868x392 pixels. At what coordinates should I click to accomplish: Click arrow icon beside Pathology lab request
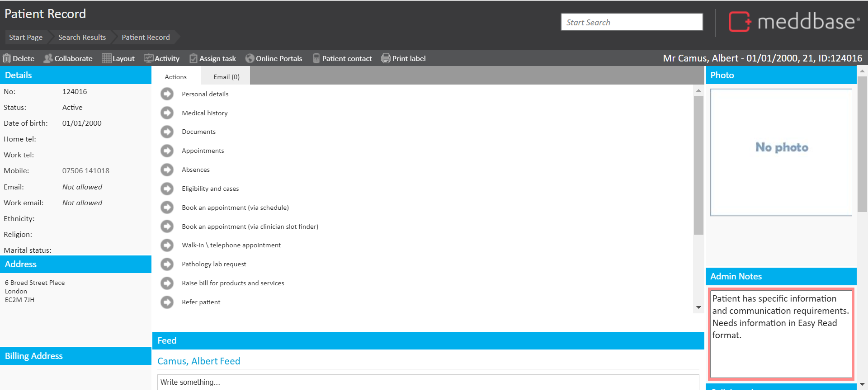[167, 264]
